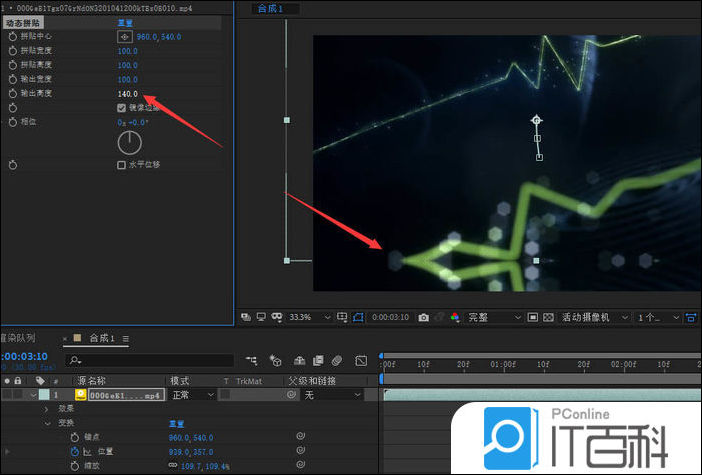
Task: Click the 拼贴中心 crosshair point picker
Action: (125, 36)
